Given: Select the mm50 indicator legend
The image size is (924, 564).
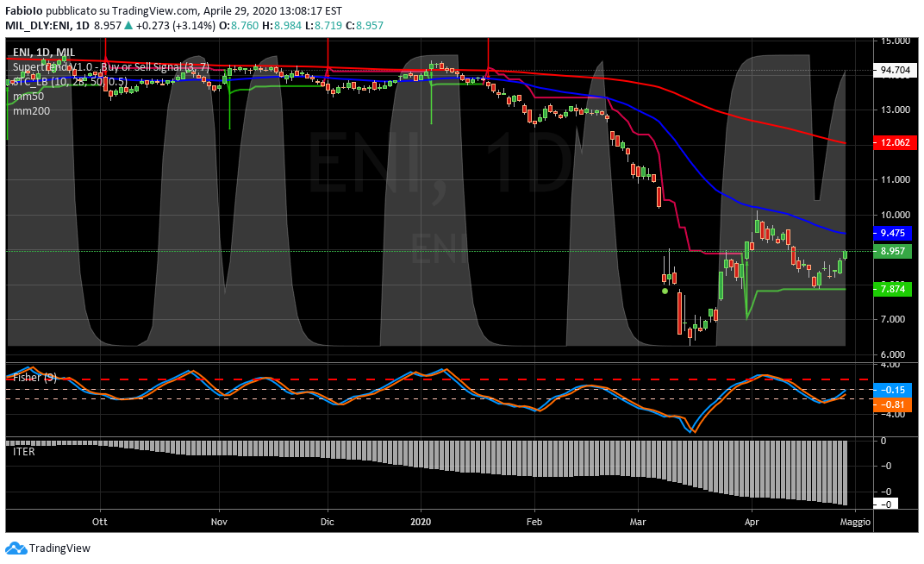Looking at the screenshot, I should (28, 96).
